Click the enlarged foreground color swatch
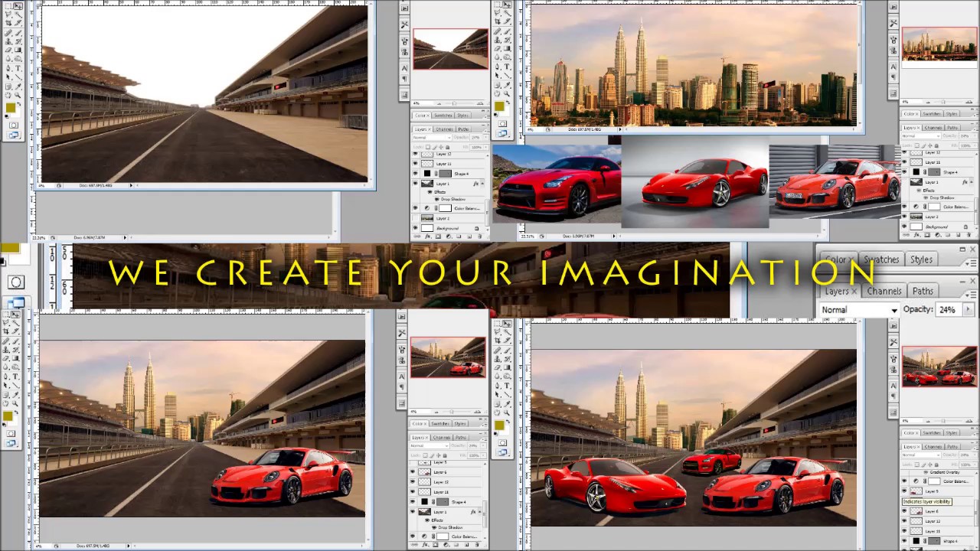 click(x=9, y=248)
